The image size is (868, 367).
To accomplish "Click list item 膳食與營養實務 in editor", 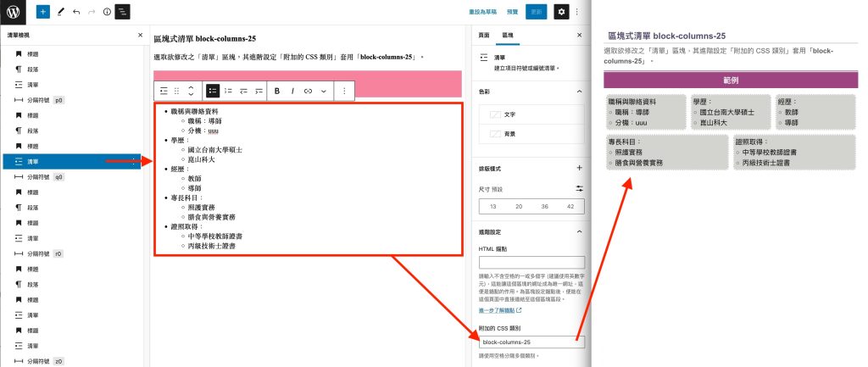I will [211, 217].
